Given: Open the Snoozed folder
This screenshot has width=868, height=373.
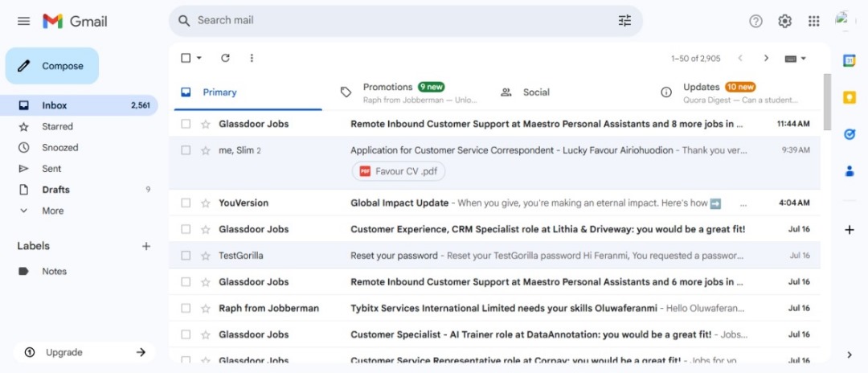Looking at the screenshot, I should (79, 148).
